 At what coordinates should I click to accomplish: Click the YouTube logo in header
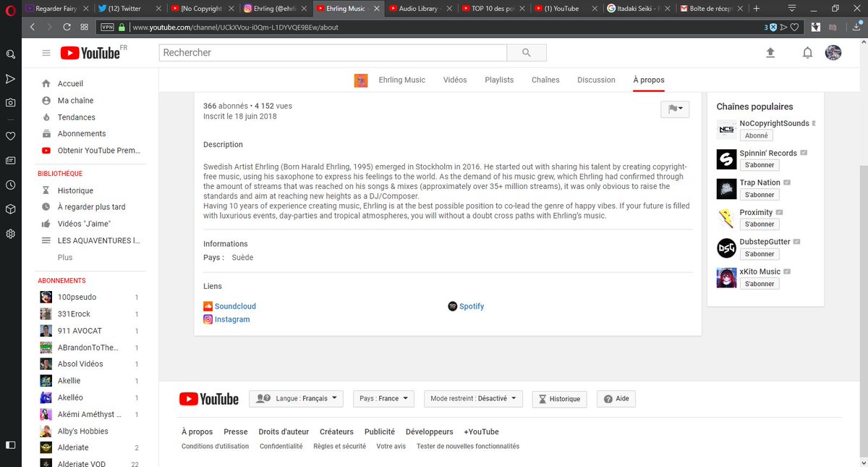click(x=90, y=53)
